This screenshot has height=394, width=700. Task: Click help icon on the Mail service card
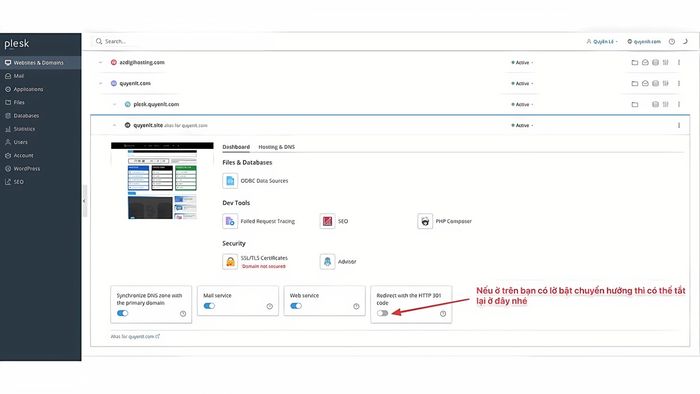(x=270, y=306)
